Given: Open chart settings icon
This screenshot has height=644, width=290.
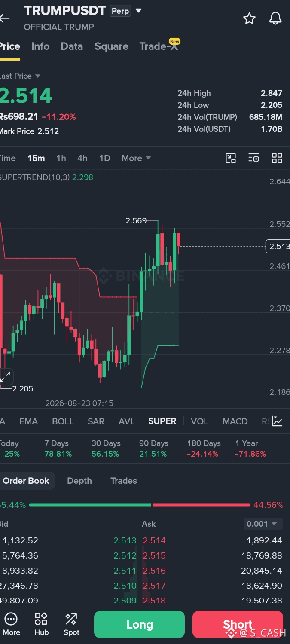Looking at the screenshot, I should (x=254, y=158).
